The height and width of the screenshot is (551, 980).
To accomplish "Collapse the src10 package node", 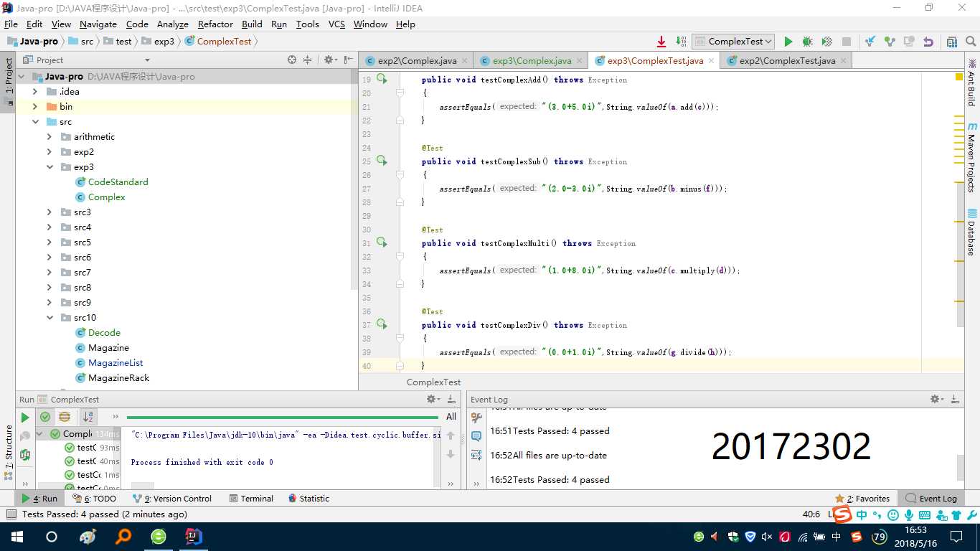I will click(50, 318).
